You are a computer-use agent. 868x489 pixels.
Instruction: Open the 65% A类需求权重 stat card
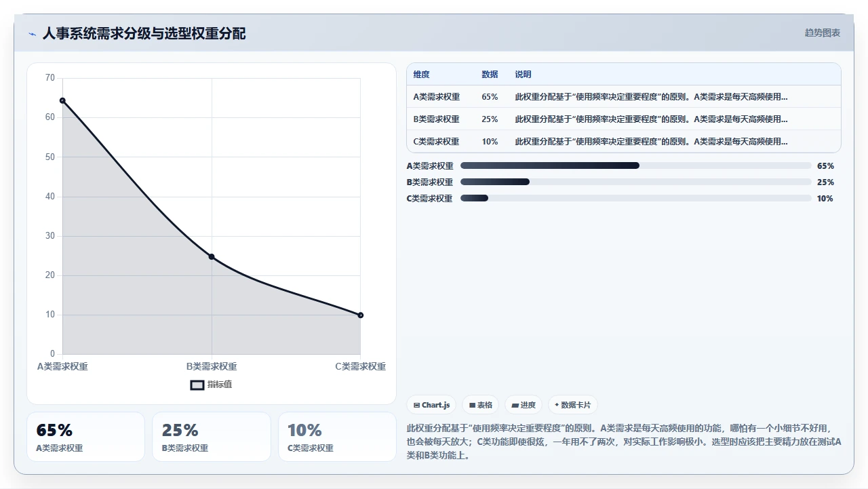pos(86,437)
